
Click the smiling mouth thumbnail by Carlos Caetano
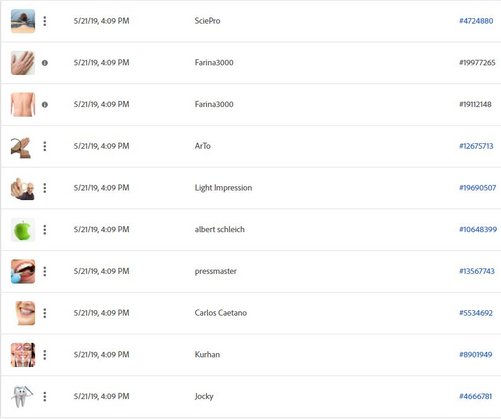pyautogui.click(x=25, y=313)
